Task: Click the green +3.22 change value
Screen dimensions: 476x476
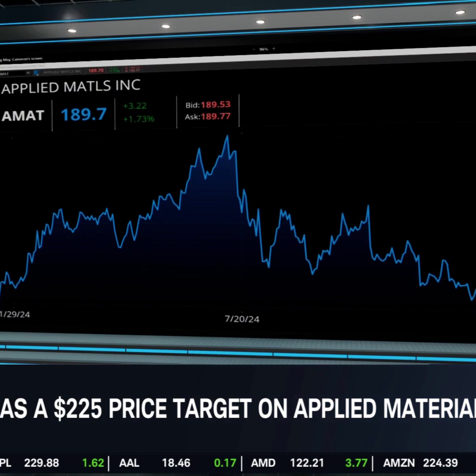Action: 135,106
